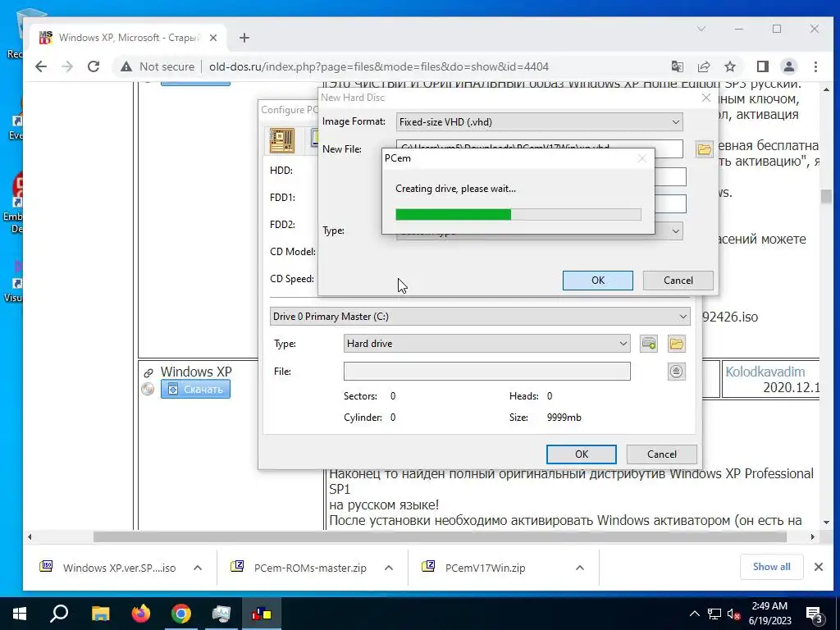Screen dimensions: 840x630
Task: Open Hard drive type dropdown
Action: point(487,344)
